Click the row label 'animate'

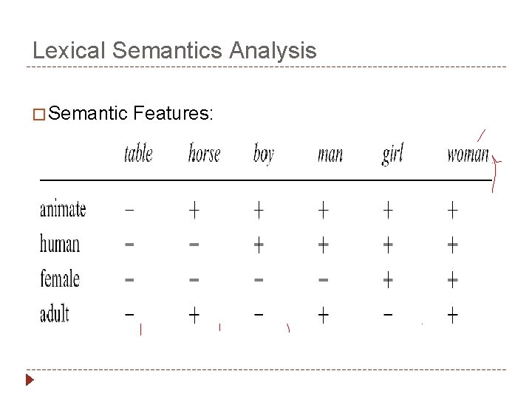tap(63, 210)
